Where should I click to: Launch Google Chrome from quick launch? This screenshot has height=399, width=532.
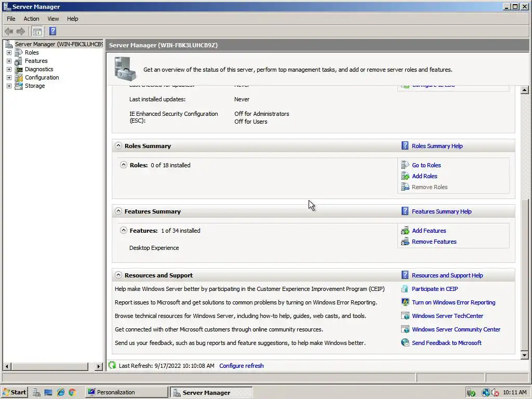tap(72, 392)
